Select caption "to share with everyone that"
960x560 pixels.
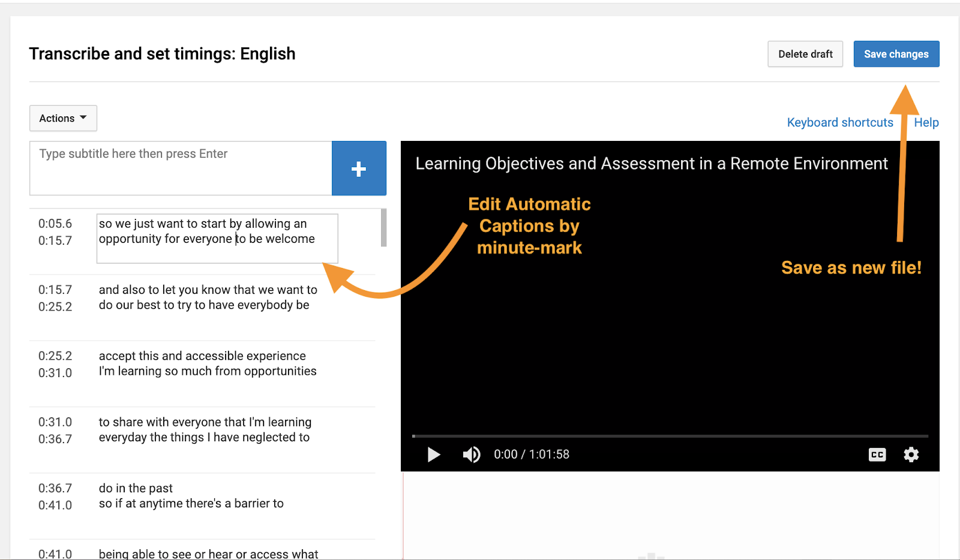click(x=205, y=430)
